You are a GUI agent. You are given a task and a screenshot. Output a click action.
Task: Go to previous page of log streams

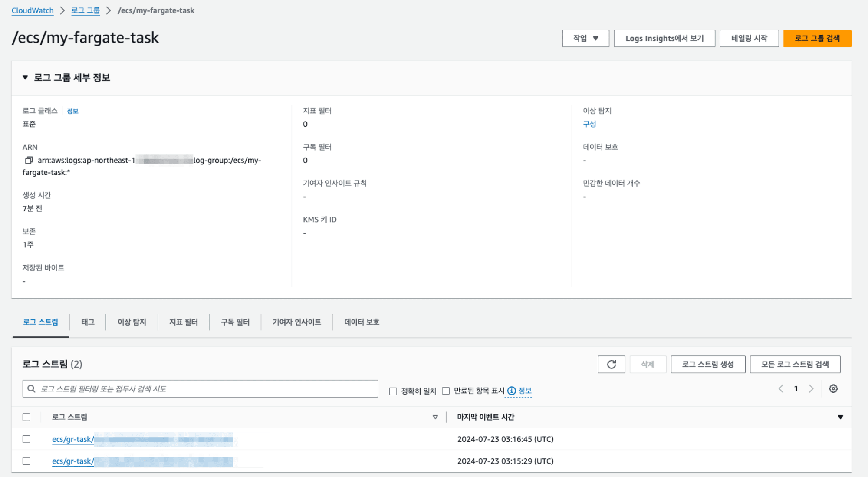(781, 389)
